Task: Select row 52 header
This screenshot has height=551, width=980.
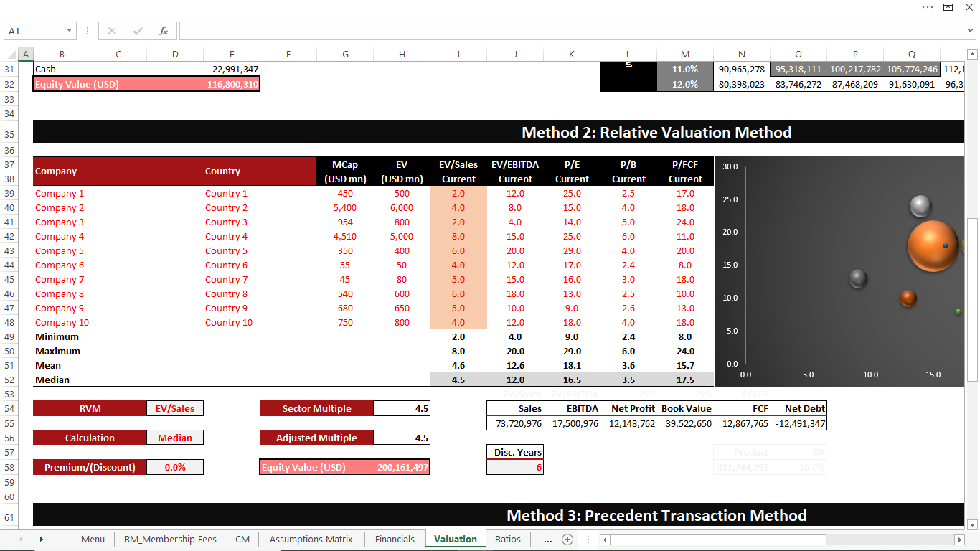Action: point(9,380)
